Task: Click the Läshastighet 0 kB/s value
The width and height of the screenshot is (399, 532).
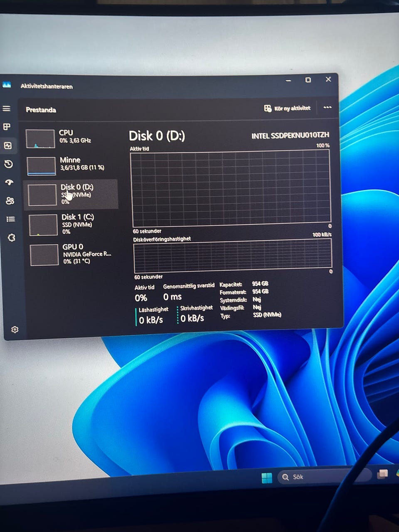Action: point(151,320)
